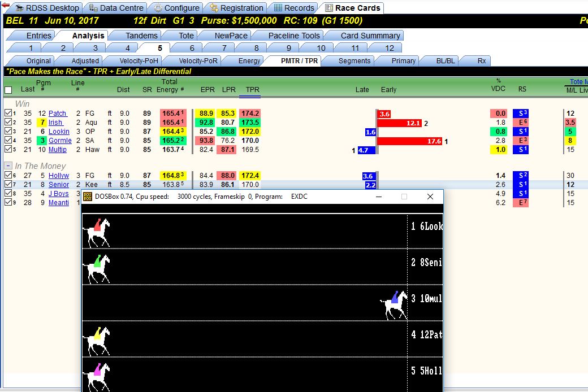This screenshot has width=588, height=392.
Task: Uncheck the checkbox for the Patch row
Action: pyautogui.click(x=8, y=113)
